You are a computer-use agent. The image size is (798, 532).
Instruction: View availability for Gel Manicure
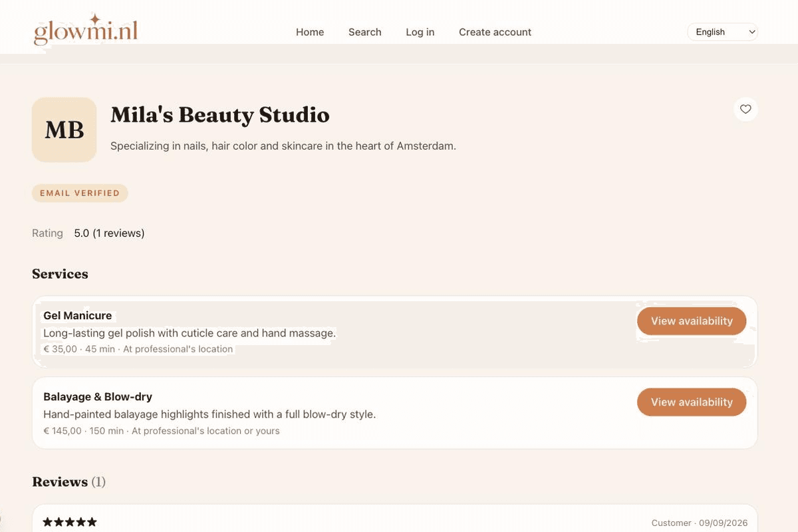coord(692,321)
